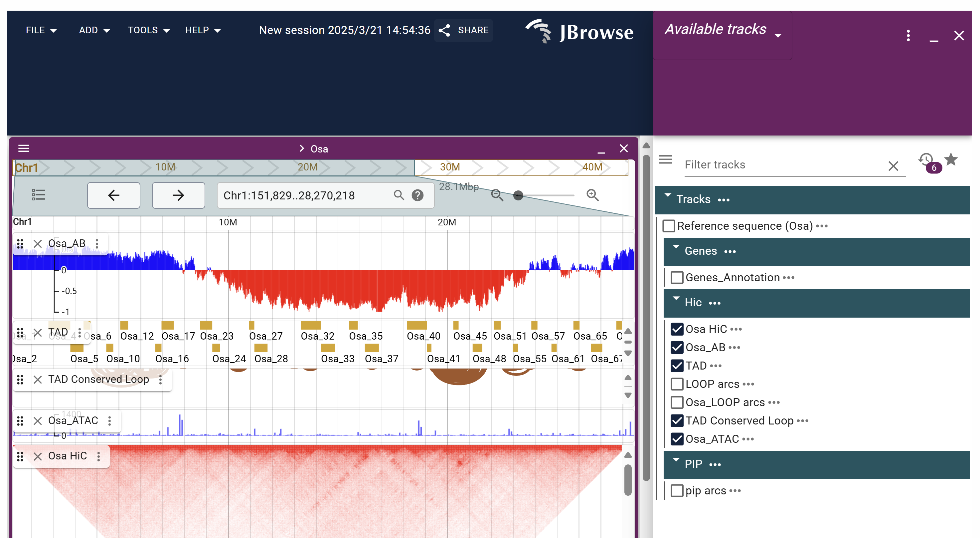Zoom out with the minus magnifier
980x538 pixels.
[497, 195]
